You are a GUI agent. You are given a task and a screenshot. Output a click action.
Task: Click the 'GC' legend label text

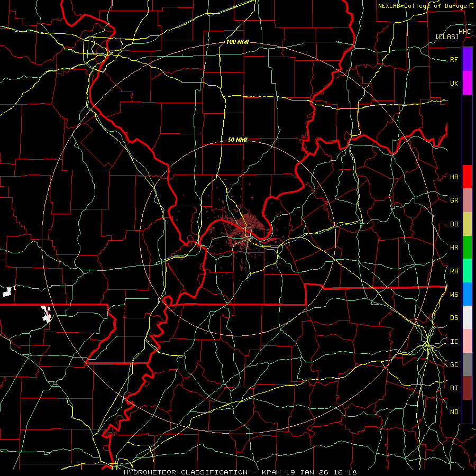(x=454, y=364)
